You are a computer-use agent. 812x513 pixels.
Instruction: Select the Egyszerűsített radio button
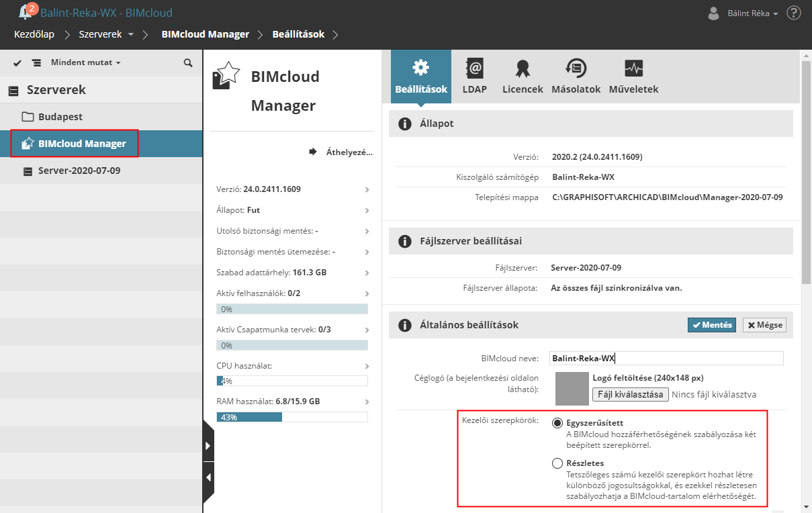[557, 423]
